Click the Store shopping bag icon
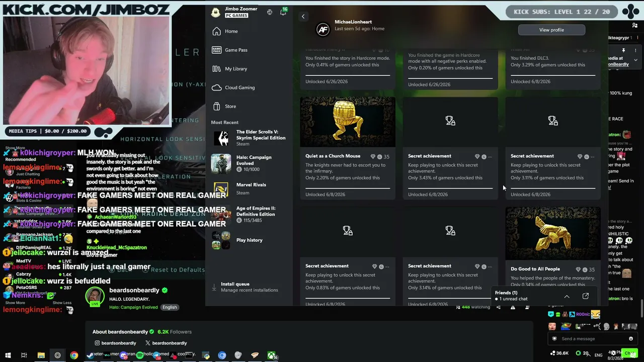This screenshot has height=362, width=644. tap(216, 106)
